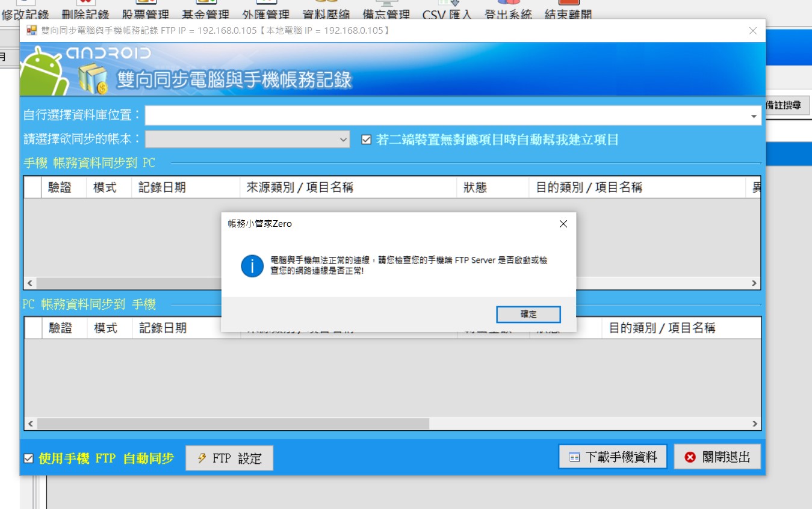Click the lower table horizontal scrollbar thumb
Viewport: 812px width, 509px height.
(232, 424)
